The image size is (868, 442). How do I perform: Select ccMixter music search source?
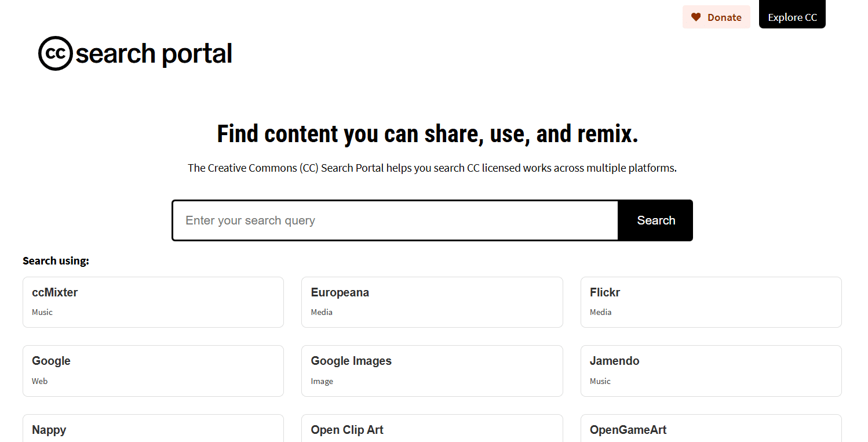pos(153,302)
